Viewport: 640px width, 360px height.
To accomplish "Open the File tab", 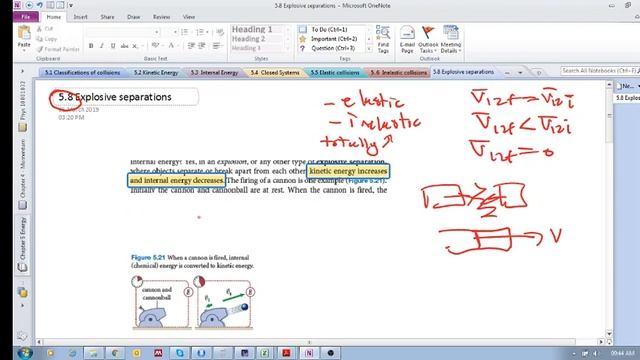I will click(x=26, y=17).
